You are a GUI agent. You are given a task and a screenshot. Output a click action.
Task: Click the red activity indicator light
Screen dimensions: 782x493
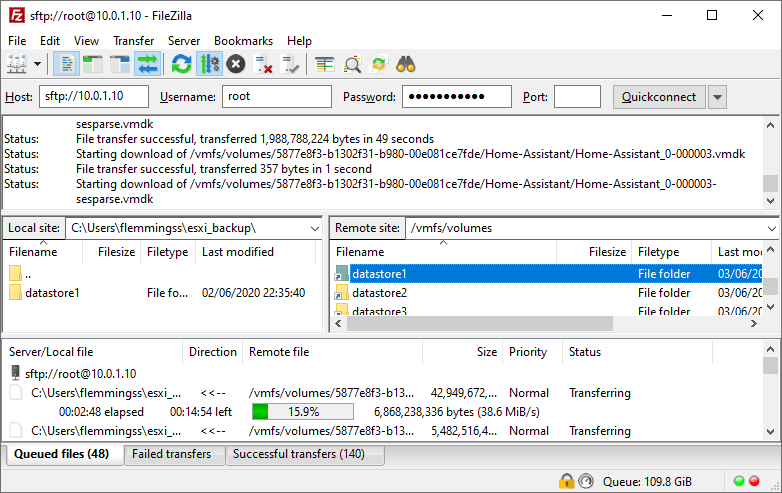click(754, 481)
